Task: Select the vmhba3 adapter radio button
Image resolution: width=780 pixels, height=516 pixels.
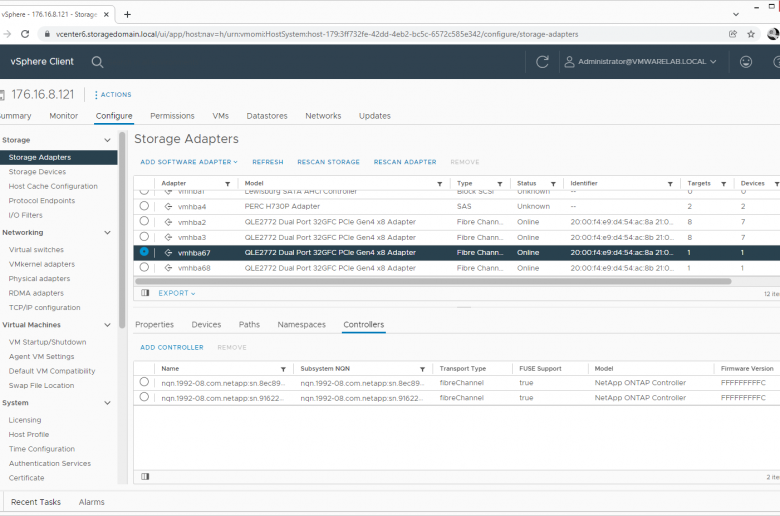Action: (144, 236)
